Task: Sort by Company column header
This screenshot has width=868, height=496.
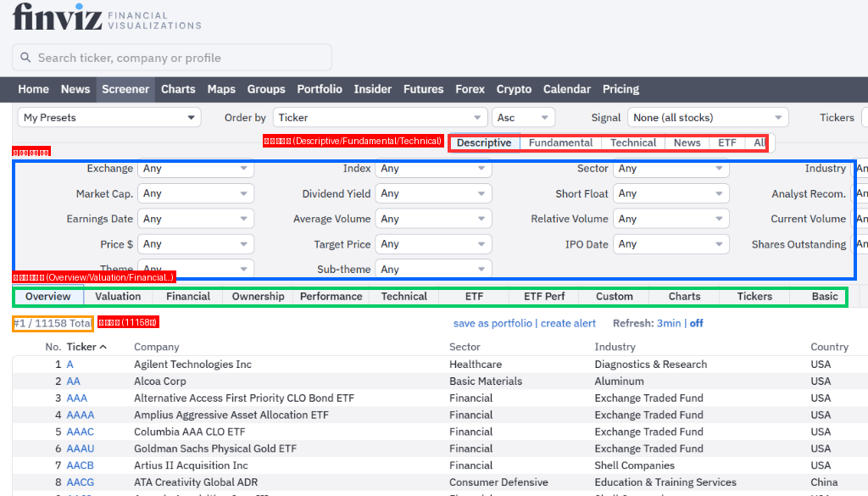Action: [157, 347]
